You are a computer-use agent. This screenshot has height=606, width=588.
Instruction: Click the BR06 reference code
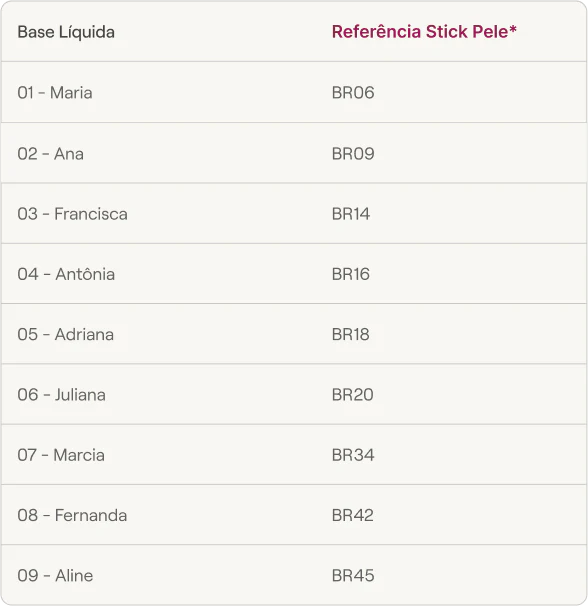(x=353, y=93)
